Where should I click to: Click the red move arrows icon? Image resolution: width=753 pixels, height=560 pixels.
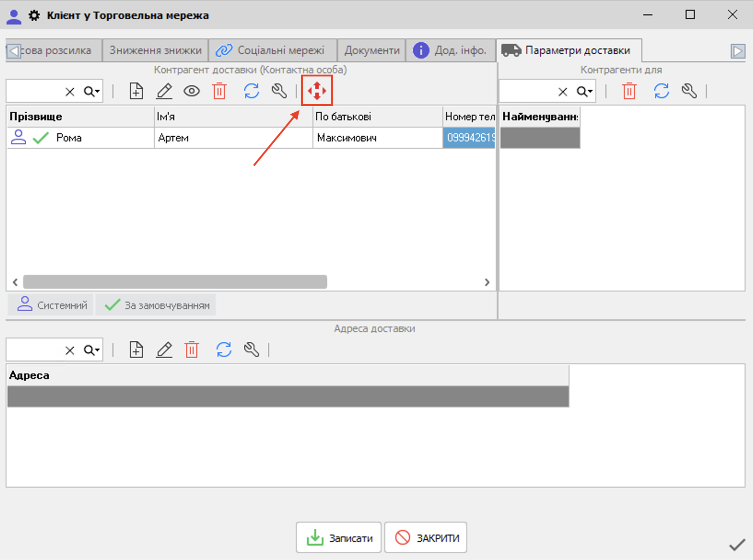point(317,91)
